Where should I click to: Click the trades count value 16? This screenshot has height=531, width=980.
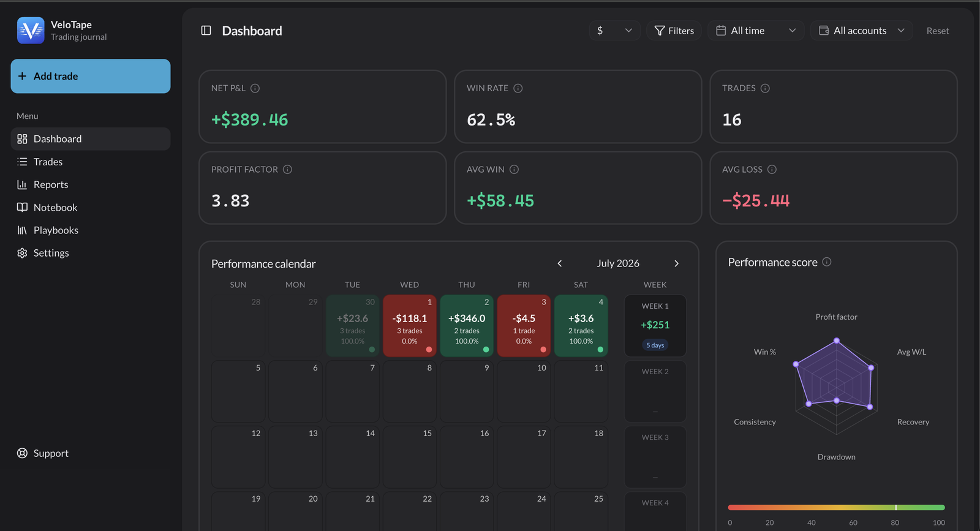[732, 119]
